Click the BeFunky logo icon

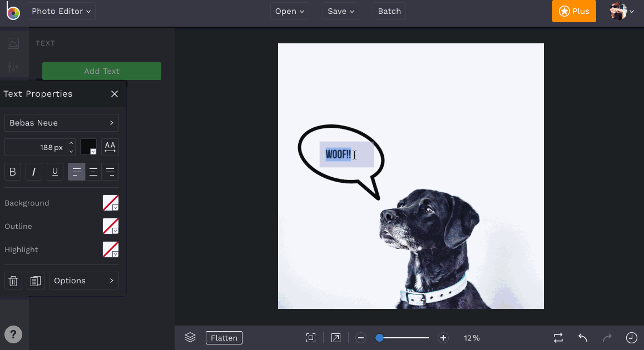[13, 11]
